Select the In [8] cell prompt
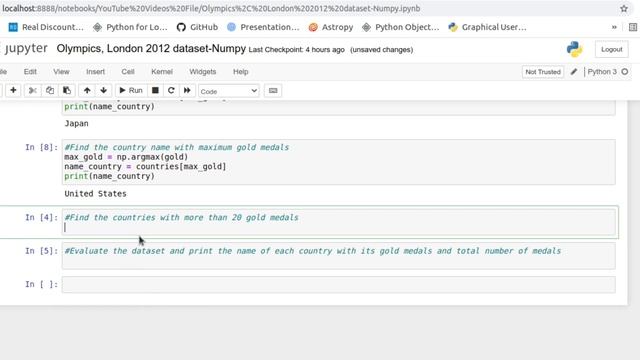The width and height of the screenshot is (640, 360). [x=41, y=147]
